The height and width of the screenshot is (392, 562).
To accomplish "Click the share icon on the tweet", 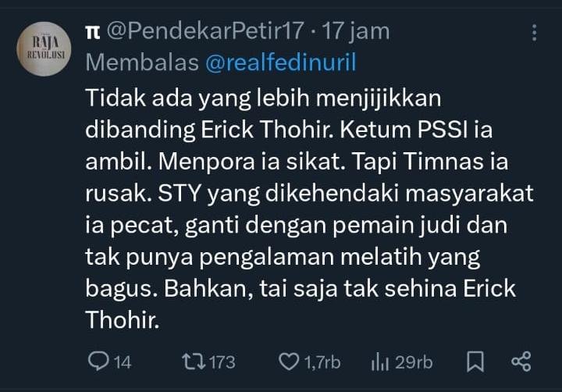I will 521,362.
